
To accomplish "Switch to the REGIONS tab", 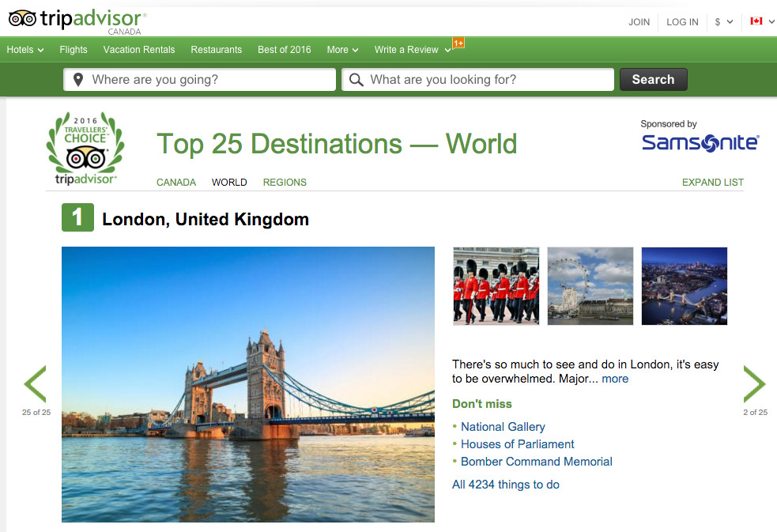I will click(x=285, y=183).
